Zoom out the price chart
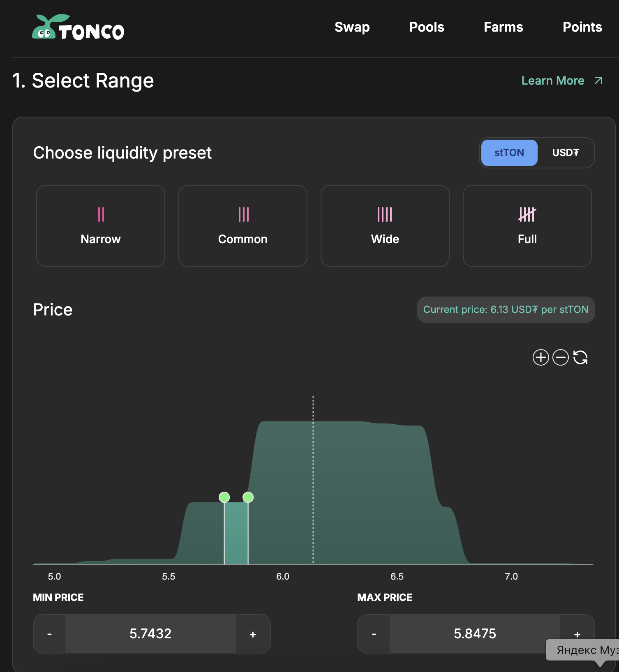 tap(560, 357)
